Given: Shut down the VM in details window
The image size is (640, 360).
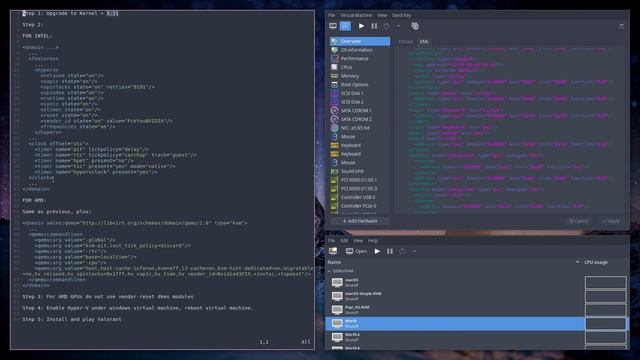Looking at the screenshot, I should pyautogui.click(x=387, y=26).
